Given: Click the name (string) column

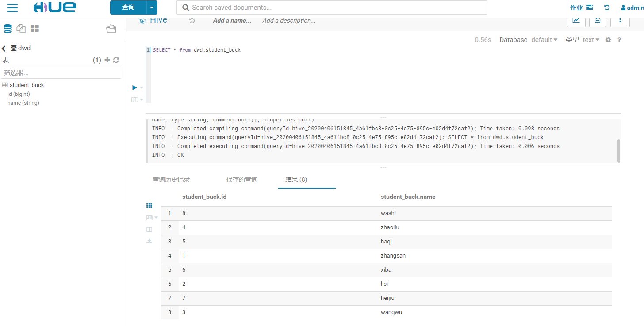Looking at the screenshot, I should click(x=23, y=103).
